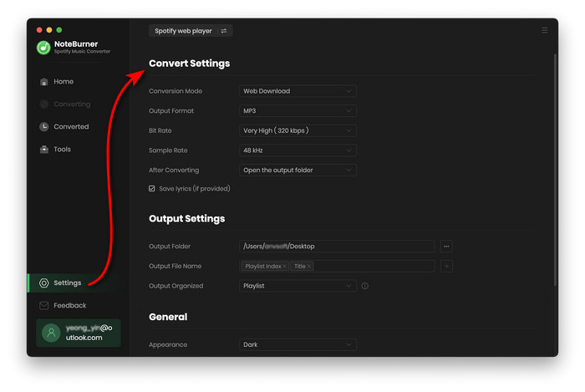Click the Conversion Mode label
This screenshot has width=585, height=392.
point(175,91)
